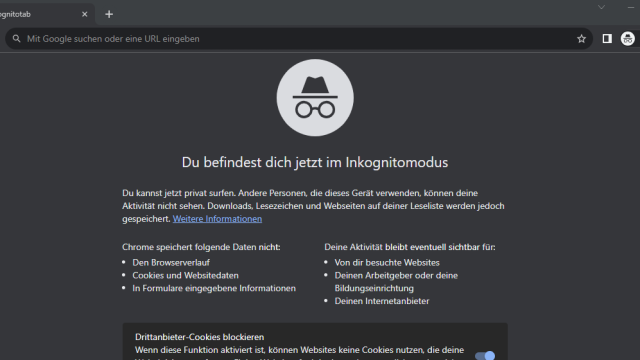640x360 pixels.
Task: Click heading 'Du befindest dich jetzt im Inkognitomodus'
Action: [315, 162]
